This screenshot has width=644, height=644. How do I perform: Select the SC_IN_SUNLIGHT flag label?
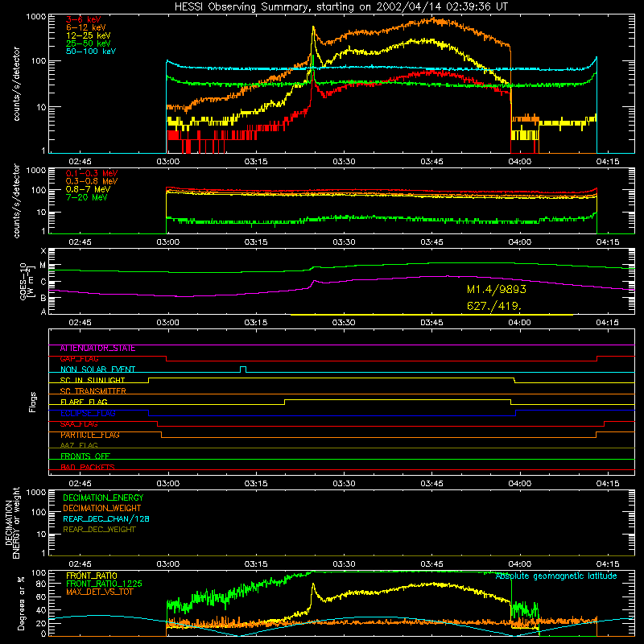click(93, 380)
